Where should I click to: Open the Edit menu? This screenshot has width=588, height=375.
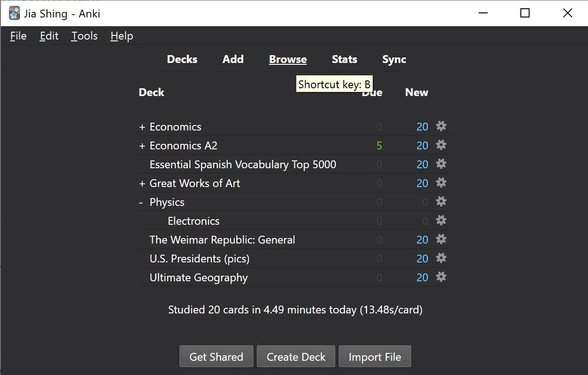49,36
